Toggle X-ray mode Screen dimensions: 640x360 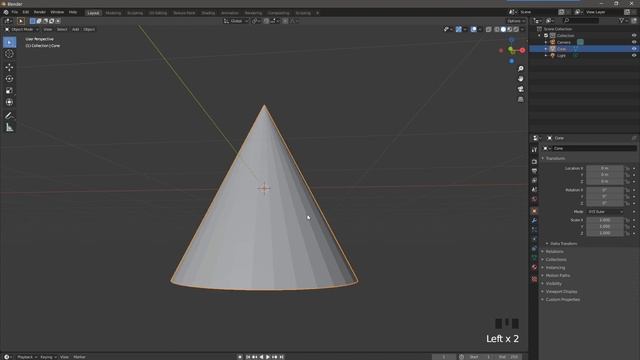click(x=489, y=29)
